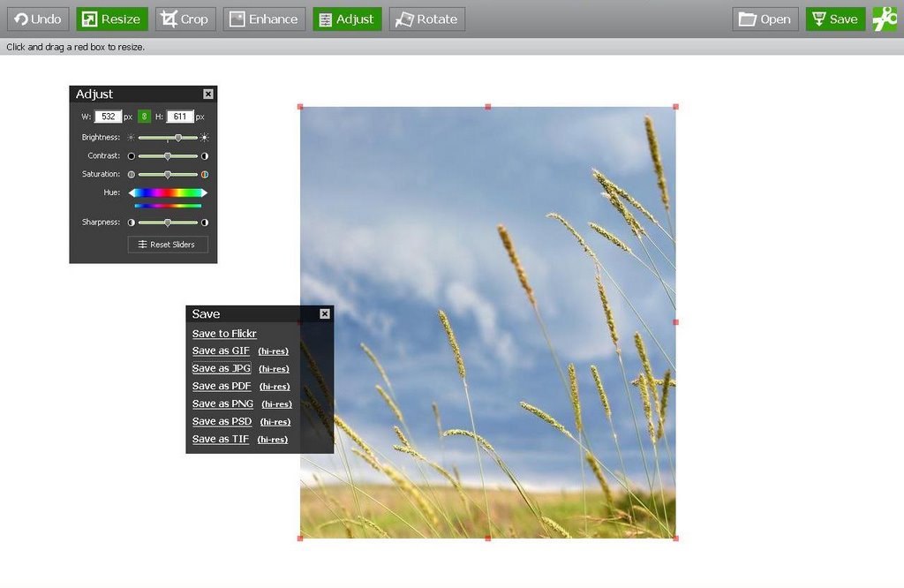This screenshot has width=904, height=588.
Task: Click the "Saturation:" label
Action: coord(101,174)
